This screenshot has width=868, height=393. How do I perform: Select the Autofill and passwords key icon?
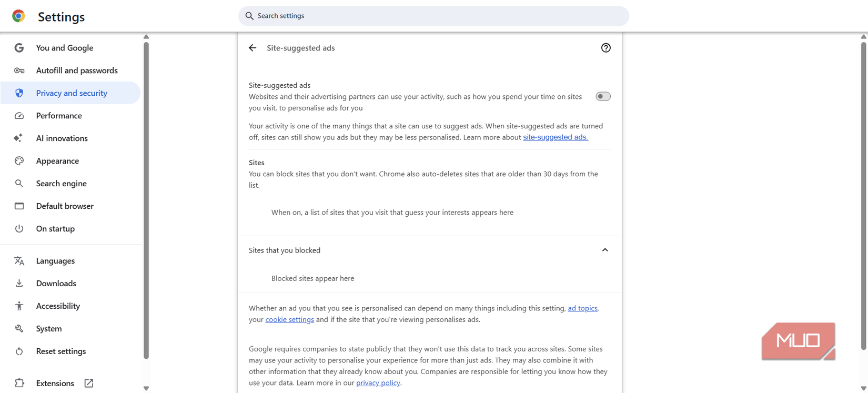click(x=19, y=70)
